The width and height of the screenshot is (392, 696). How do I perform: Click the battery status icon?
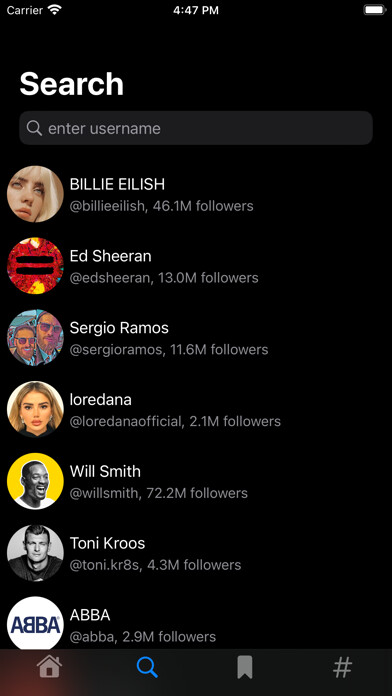[x=375, y=10]
